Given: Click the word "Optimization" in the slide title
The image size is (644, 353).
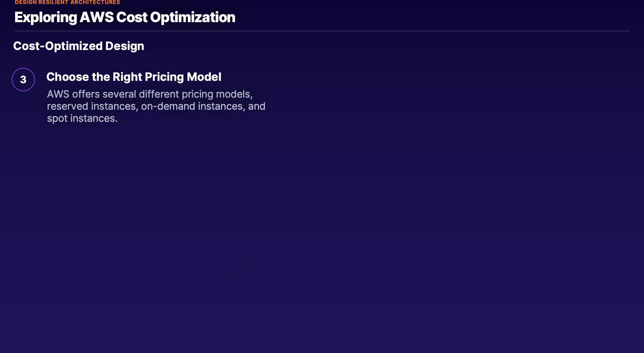Looking at the screenshot, I should (193, 17).
